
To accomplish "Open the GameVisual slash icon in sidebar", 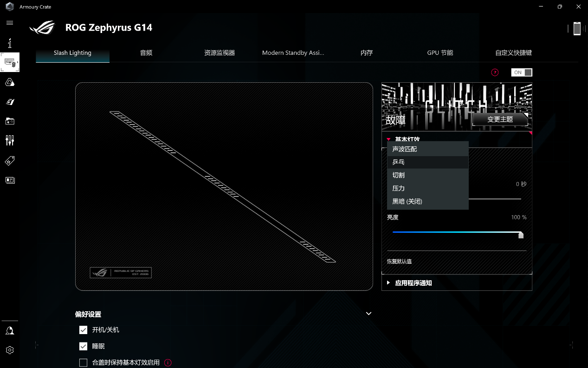I will coord(10,102).
